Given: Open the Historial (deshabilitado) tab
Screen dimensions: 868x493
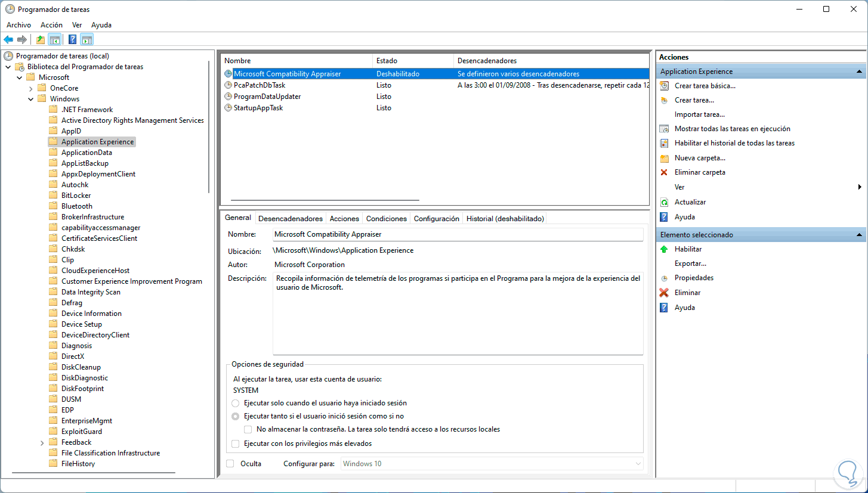Looking at the screenshot, I should 505,219.
